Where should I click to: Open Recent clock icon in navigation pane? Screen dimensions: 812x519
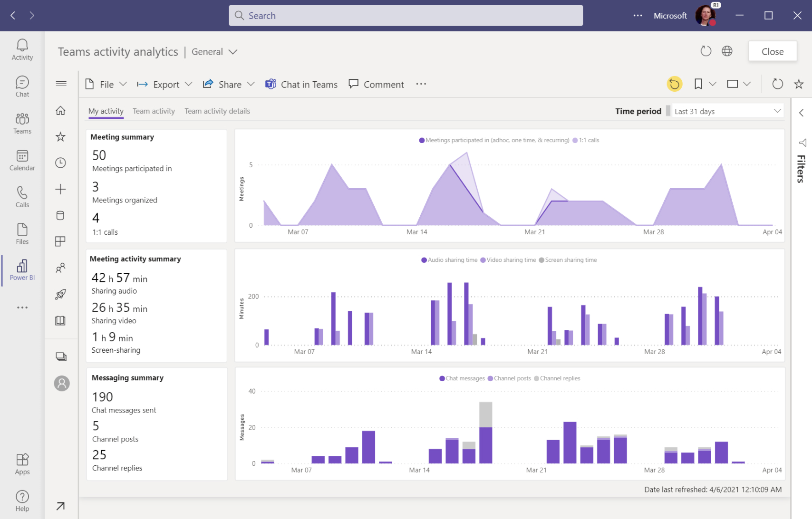(60, 163)
